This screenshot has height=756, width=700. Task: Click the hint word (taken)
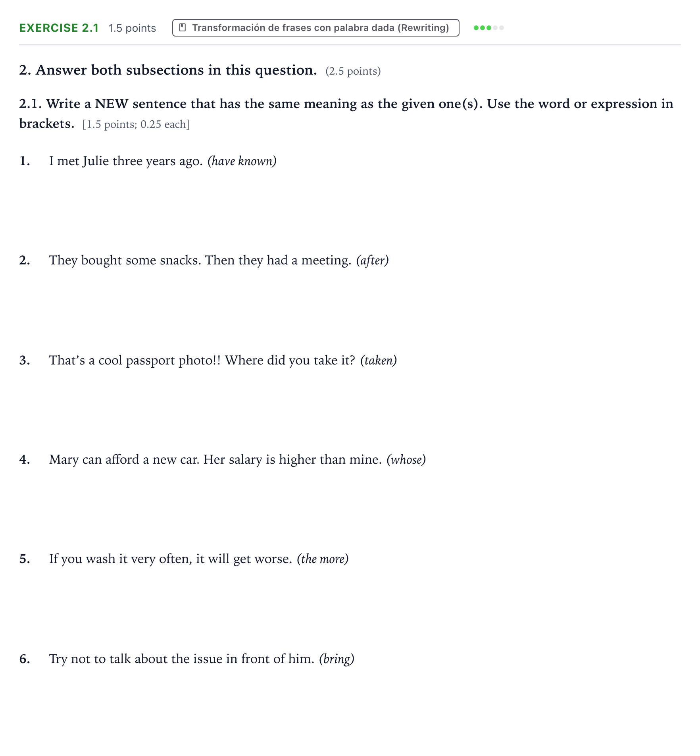pos(379,361)
